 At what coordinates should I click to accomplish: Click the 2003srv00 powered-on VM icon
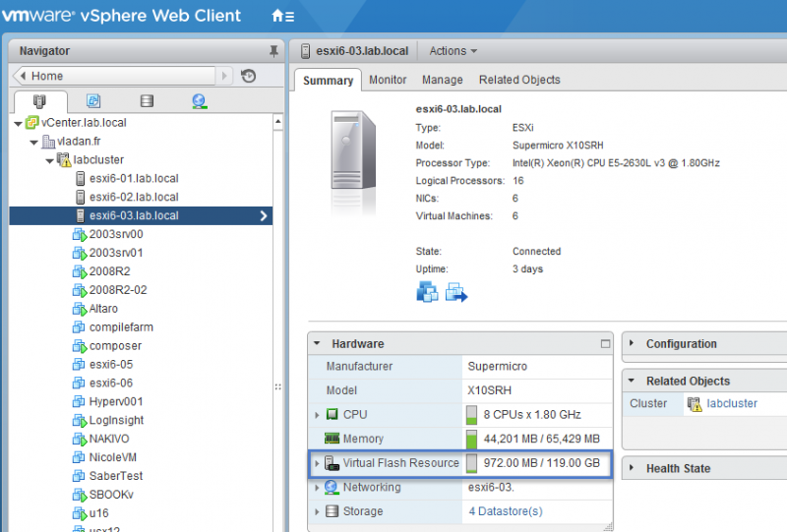tap(80, 234)
